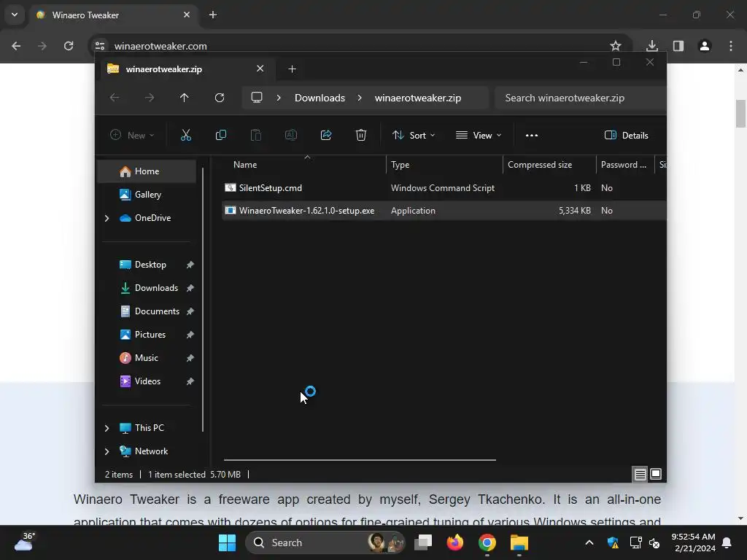Viewport: 747px width, 560px height.
Task: Click the Copy icon in Explorer toolbar
Action: click(x=220, y=135)
